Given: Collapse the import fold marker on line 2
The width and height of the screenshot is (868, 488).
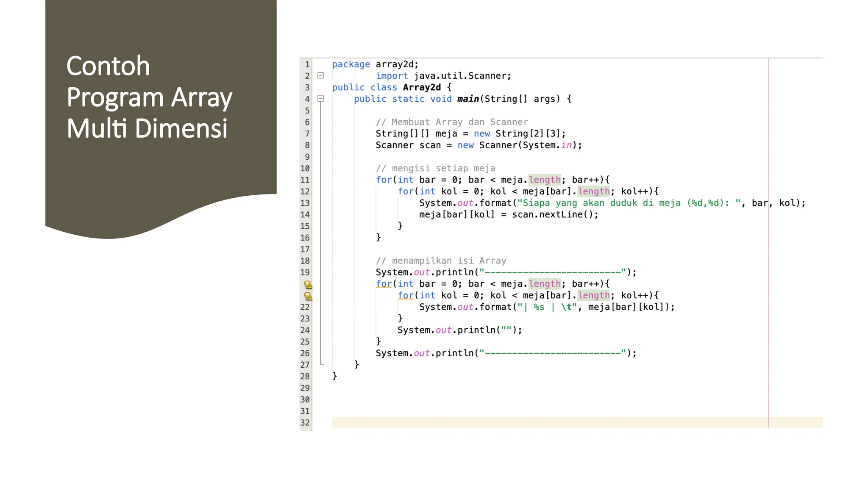Looking at the screenshot, I should click(321, 76).
